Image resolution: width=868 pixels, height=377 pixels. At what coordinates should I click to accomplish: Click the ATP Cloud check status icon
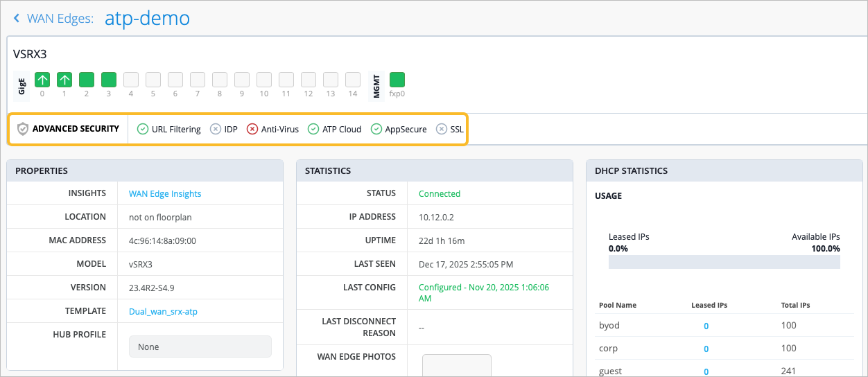coord(313,129)
